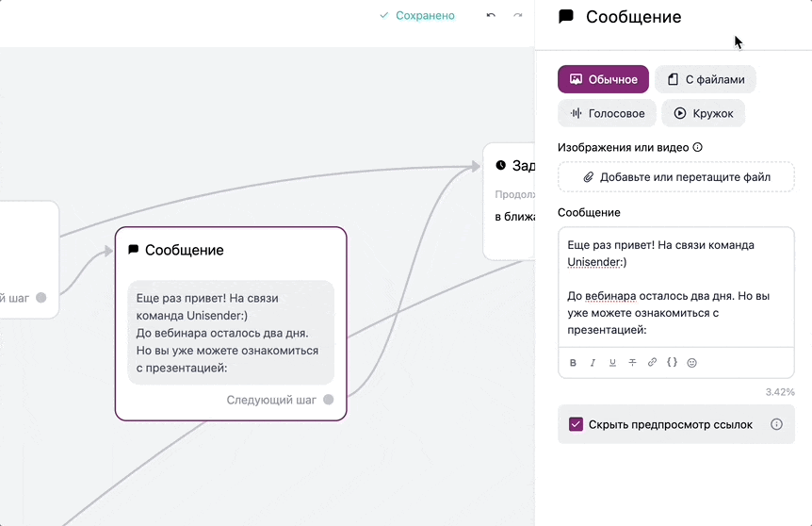The image size is (812, 526).
Task: Insert a link via chain icon
Action: [x=652, y=362]
